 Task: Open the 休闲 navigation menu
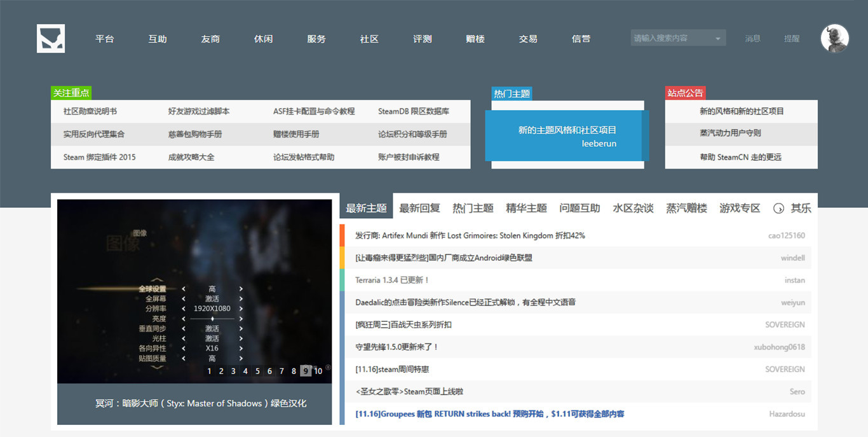(264, 39)
